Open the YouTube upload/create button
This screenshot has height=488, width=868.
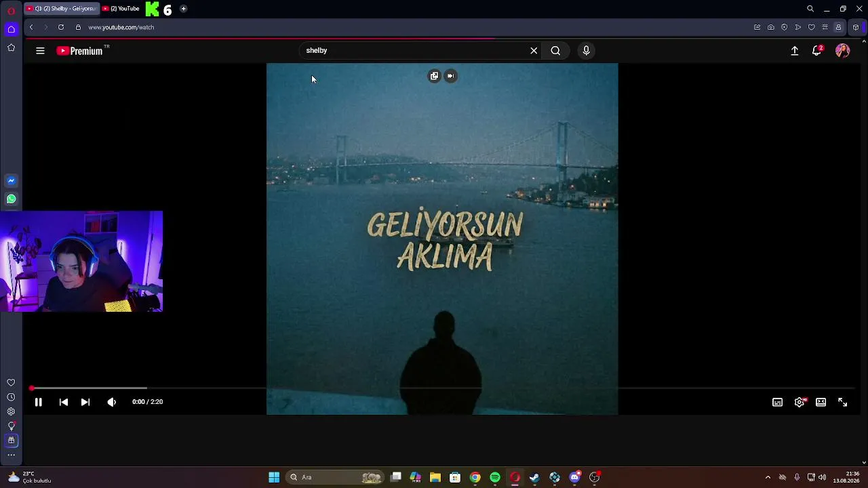pyautogui.click(x=795, y=51)
